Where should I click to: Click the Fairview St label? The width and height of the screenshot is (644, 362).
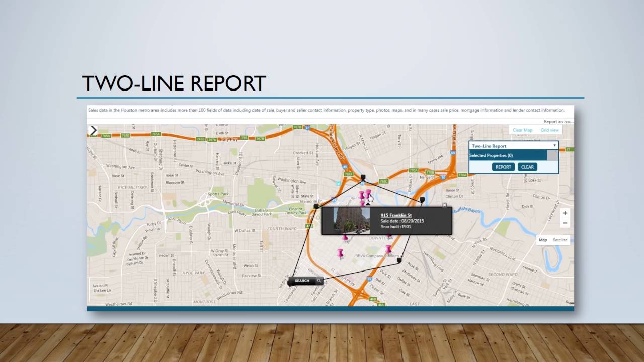click(x=252, y=276)
